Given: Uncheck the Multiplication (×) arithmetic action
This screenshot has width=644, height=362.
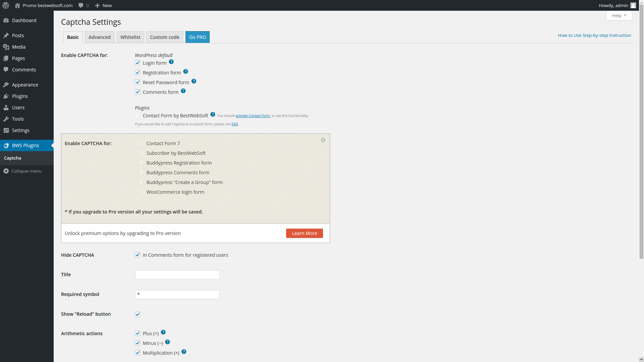Looking at the screenshot, I should [x=138, y=353].
